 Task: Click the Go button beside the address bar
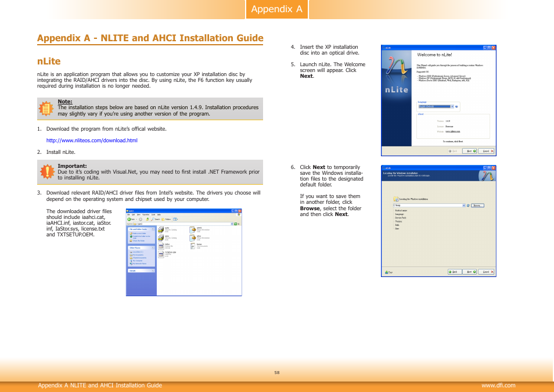(237, 224)
